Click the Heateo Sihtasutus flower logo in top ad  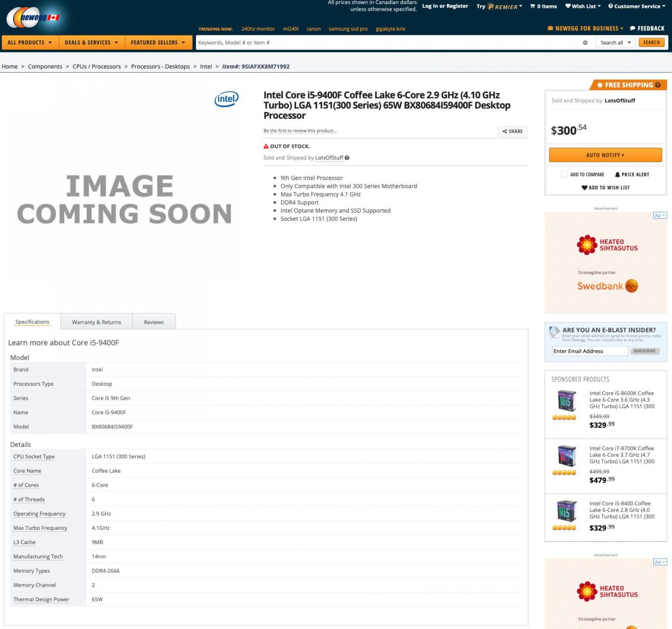point(587,245)
